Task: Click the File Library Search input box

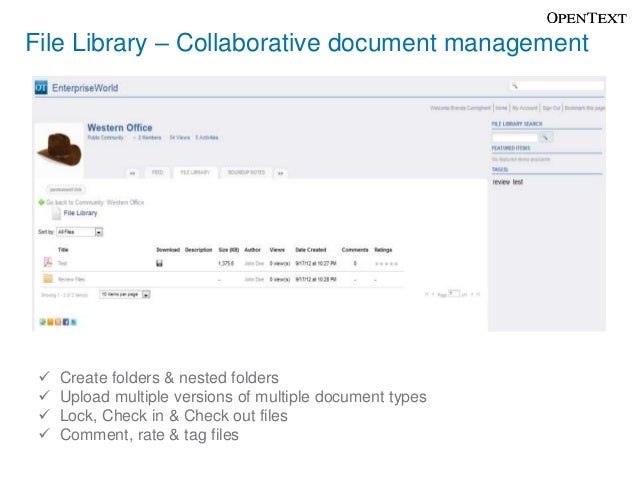Action: tap(515, 138)
